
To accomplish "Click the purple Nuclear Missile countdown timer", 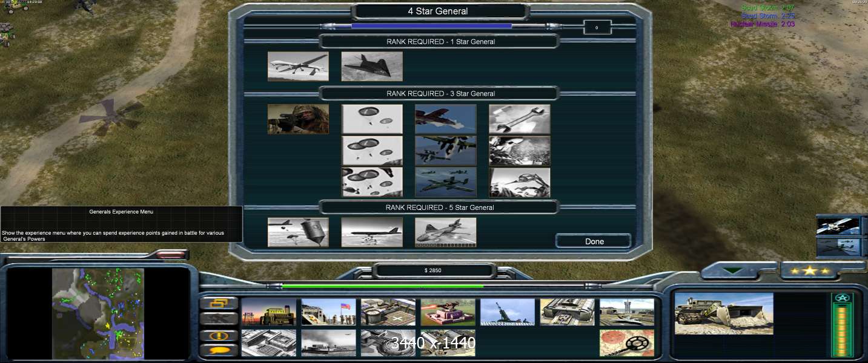I will pyautogui.click(x=763, y=24).
